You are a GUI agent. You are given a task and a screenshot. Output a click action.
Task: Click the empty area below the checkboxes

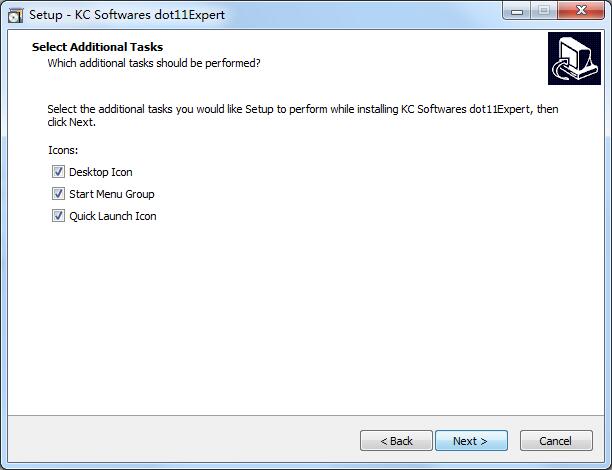(300, 320)
